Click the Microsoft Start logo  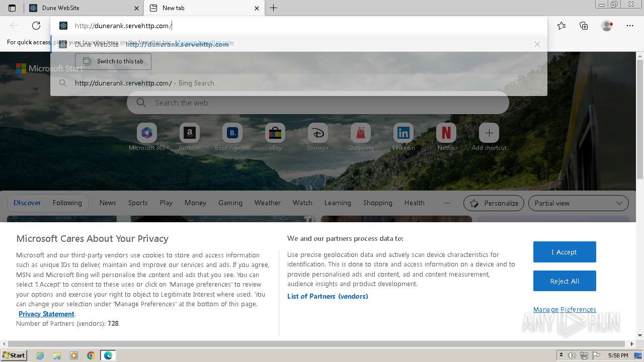(49, 68)
